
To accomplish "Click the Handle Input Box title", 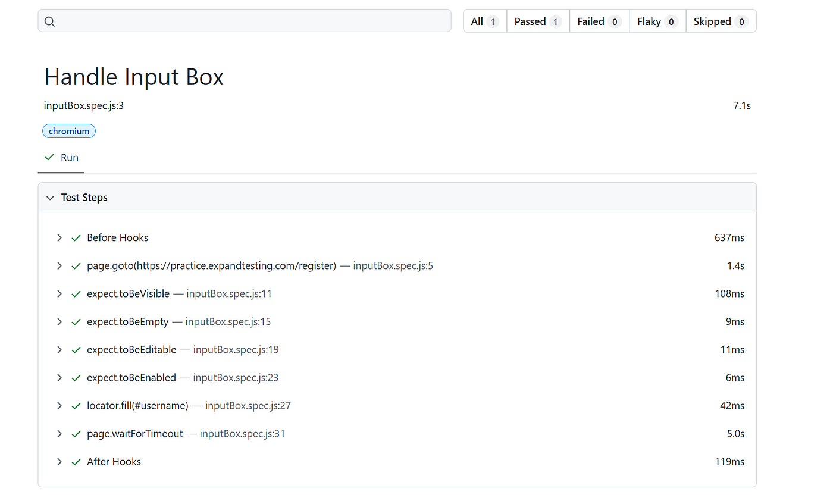I will (x=134, y=77).
